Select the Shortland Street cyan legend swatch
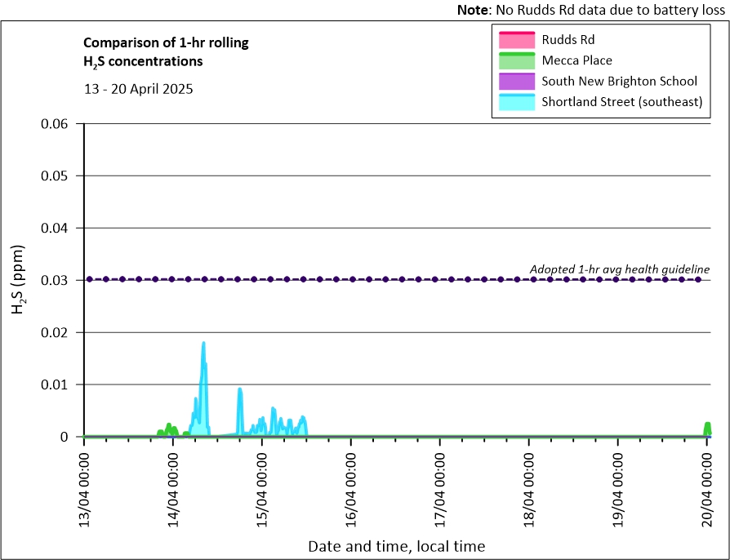Screen dimensions: 730x560 tap(514, 102)
